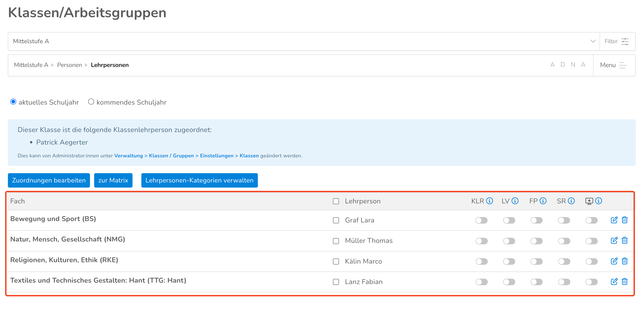This screenshot has width=644, height=311.
Task: Click trash icon in Kälin Marco row
Action: click(624, 261)
